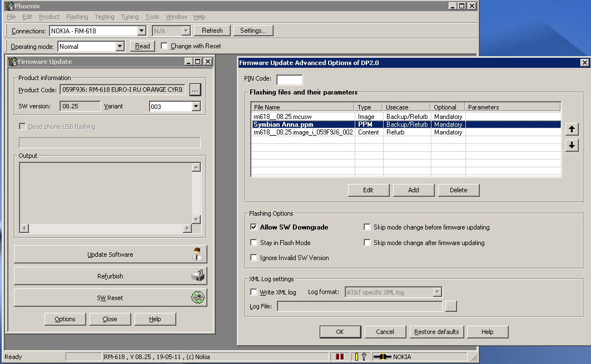Open the Flashing menu
This screenshot has height=364, width=591.
click(77, 17)
